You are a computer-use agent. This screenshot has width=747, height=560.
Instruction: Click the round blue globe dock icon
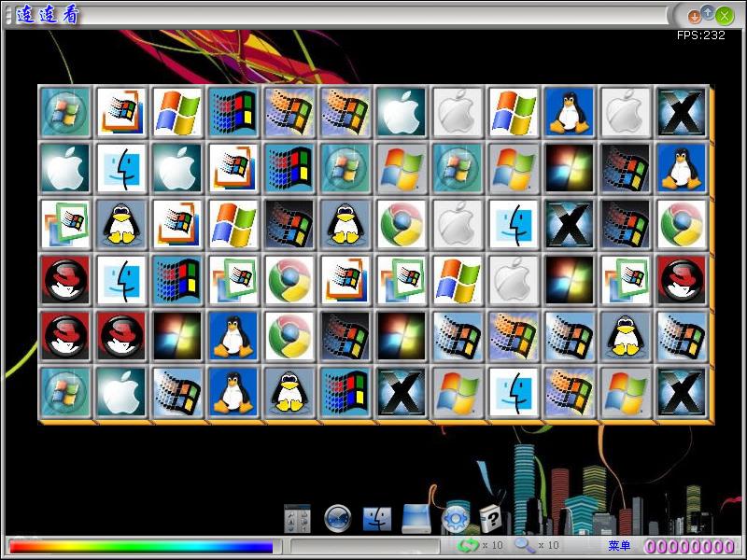coord(338,518)
